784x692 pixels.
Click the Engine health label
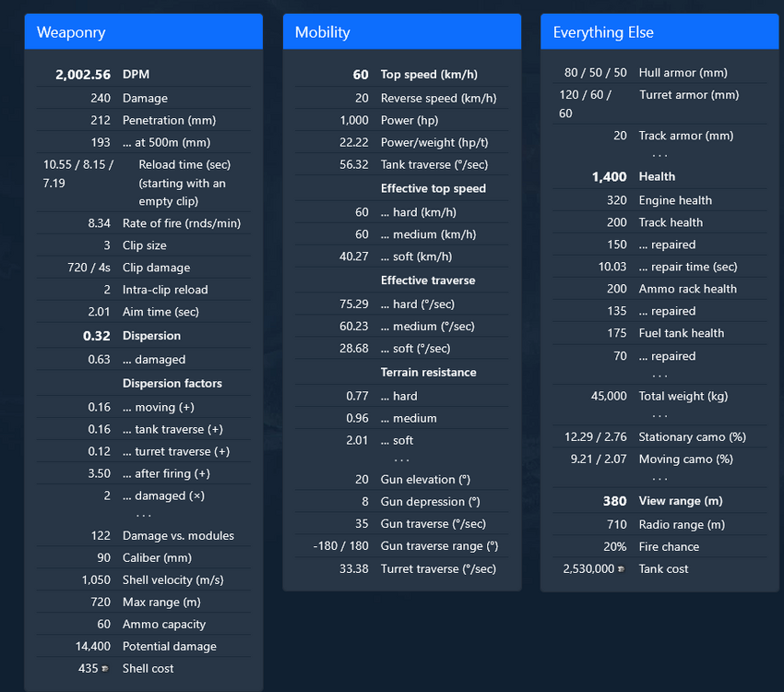coord(675,200)
